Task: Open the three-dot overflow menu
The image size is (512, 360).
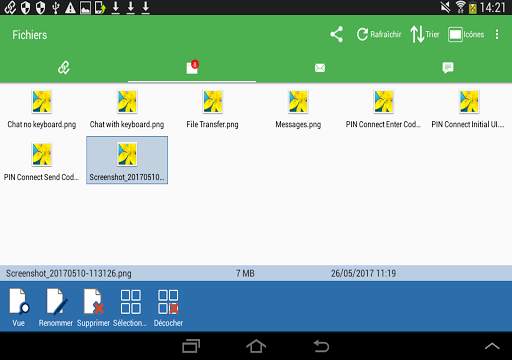Action: (497, 34)
